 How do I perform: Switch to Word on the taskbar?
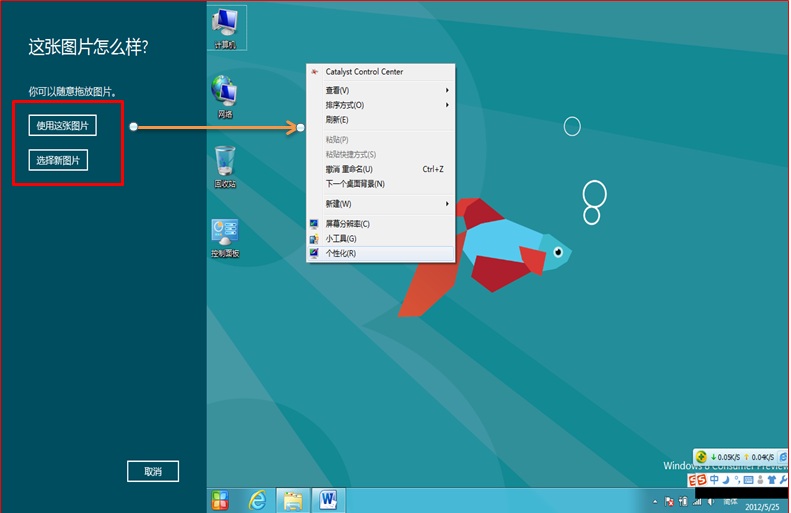coord(328,500)
